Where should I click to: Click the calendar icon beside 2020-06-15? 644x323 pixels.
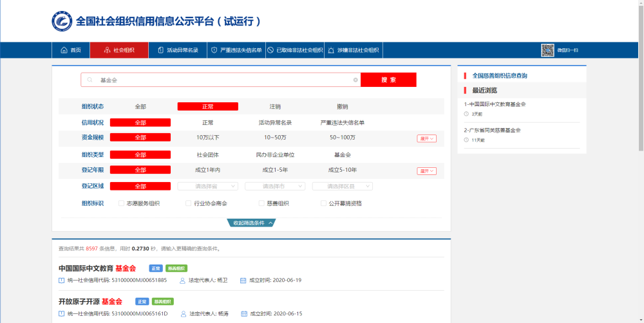tap(244, 313)
